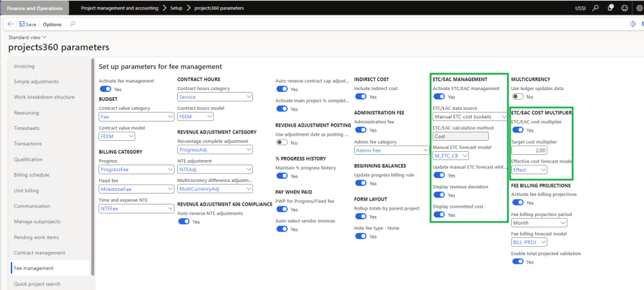Viewport: 644px width, 290px height.
Task: Click Project management and accounting breadcrumb
Action: (x=120, y=8)
